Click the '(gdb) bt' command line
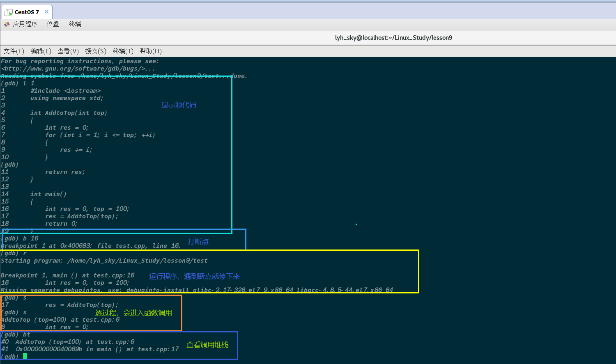The image size is (616, 364). 16,334
